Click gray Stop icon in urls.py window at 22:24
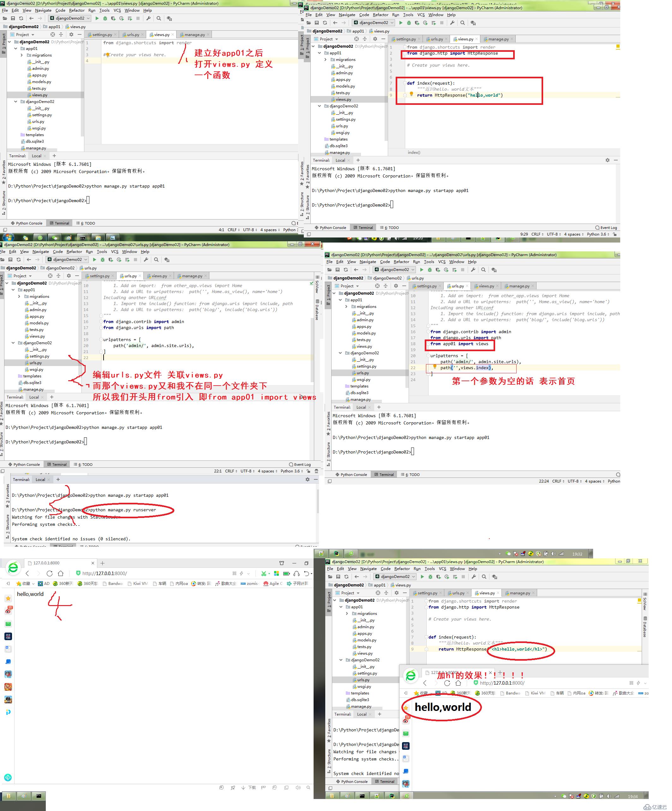This screenshot has height=811, width=672. tap(463, 270)
